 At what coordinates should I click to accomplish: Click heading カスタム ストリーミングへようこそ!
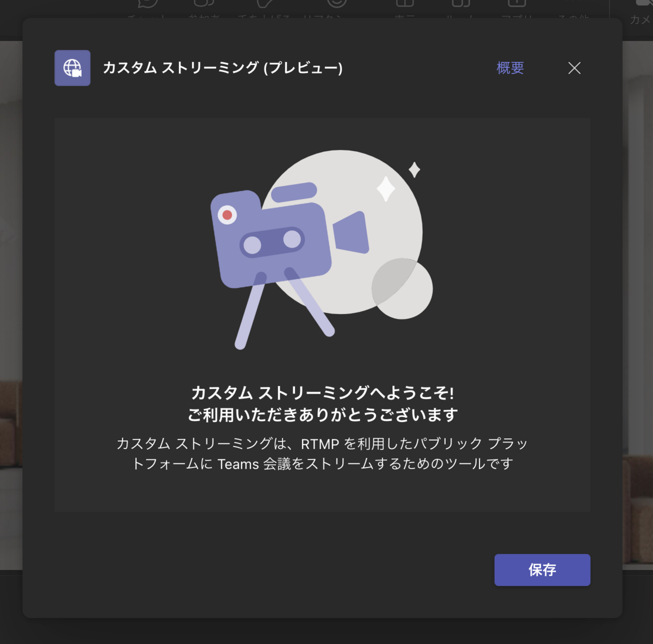coord(322,392)
